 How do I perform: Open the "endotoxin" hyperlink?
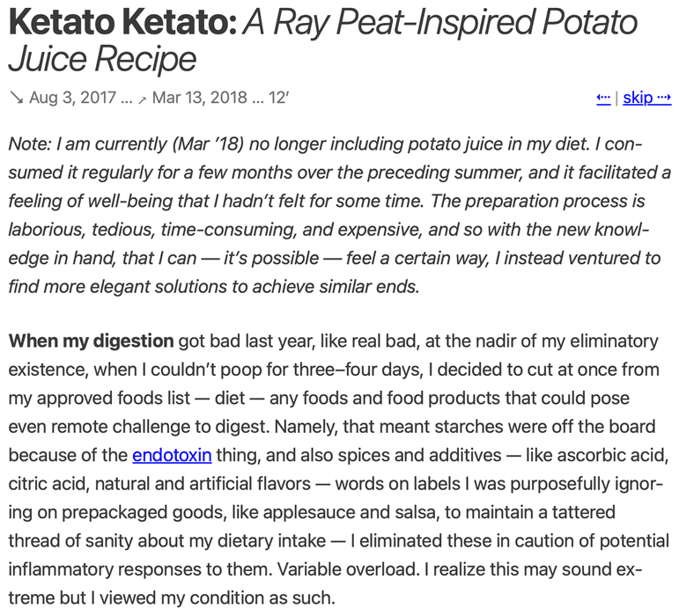tap(172, 455)
